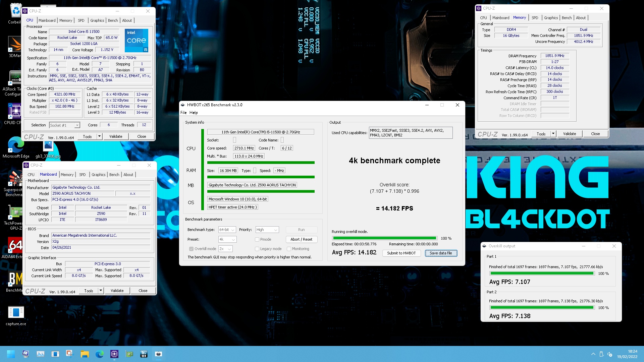Click Validate in CPU-Z Memory window
This screenshot has height=362, width=644.
click(x=570, y=134)
